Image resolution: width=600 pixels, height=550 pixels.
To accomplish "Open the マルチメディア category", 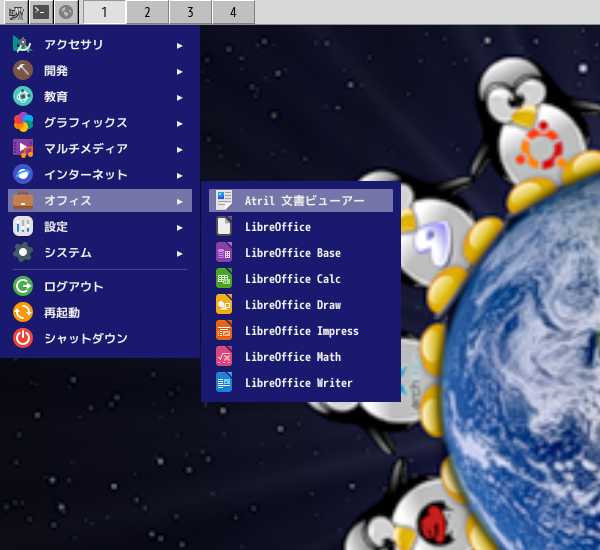I will pos(100,149).
